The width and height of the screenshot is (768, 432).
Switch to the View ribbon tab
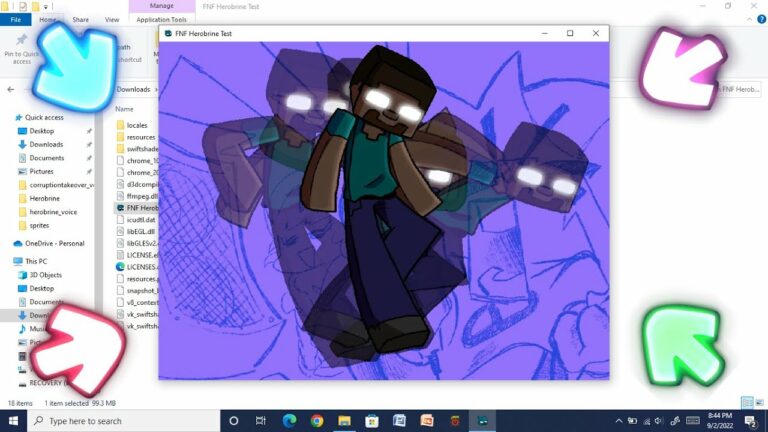tap(112, 20)
